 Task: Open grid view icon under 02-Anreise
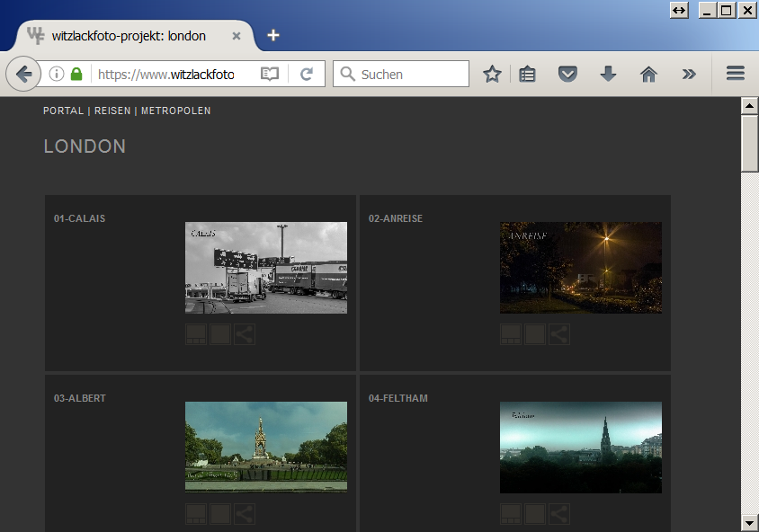(x=511, y=334)
